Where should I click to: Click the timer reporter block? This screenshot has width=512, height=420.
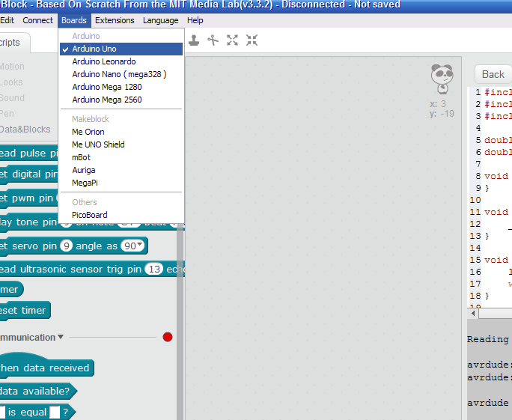click(x=11, y=290)
